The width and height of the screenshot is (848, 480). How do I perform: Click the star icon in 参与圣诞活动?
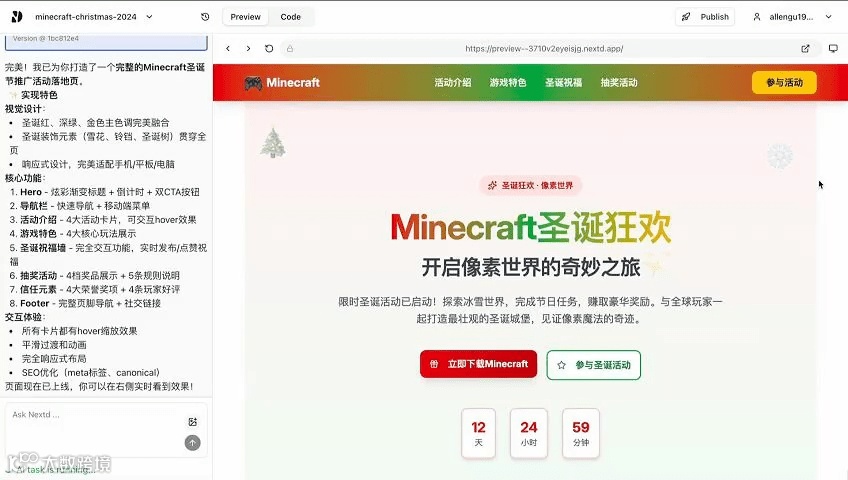pyautogui.click(x=561, y=365)
